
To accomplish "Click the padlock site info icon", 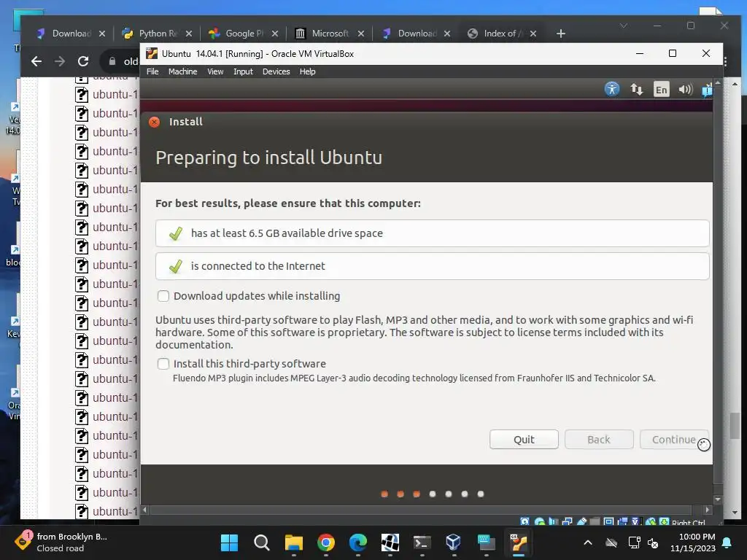I will (x=112, y=61).
